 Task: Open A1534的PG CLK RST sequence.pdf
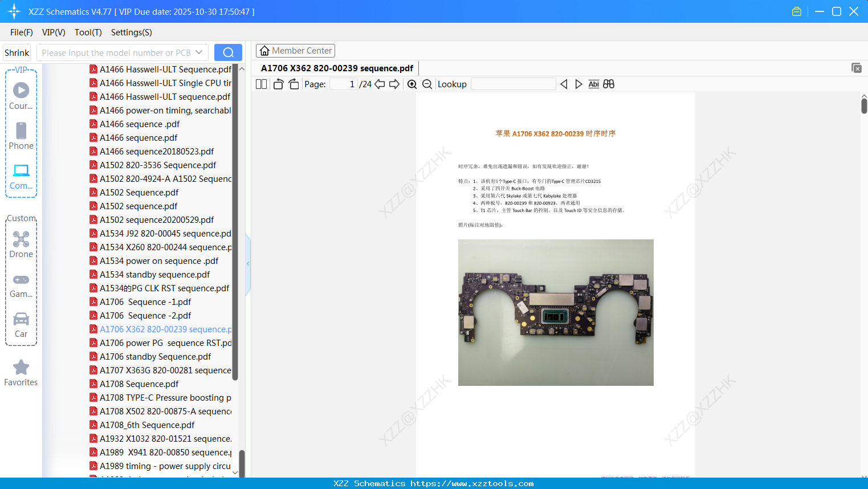160,288
